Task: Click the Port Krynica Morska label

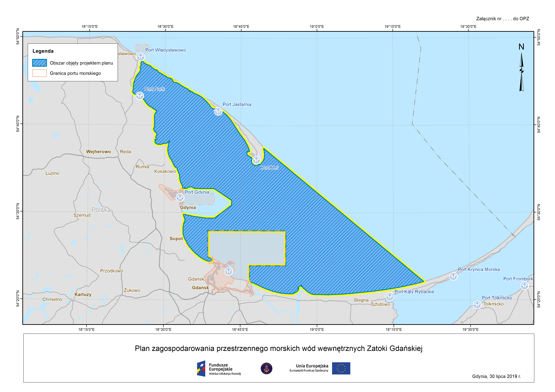Action: pyautogui.click(x=479, y=270)
